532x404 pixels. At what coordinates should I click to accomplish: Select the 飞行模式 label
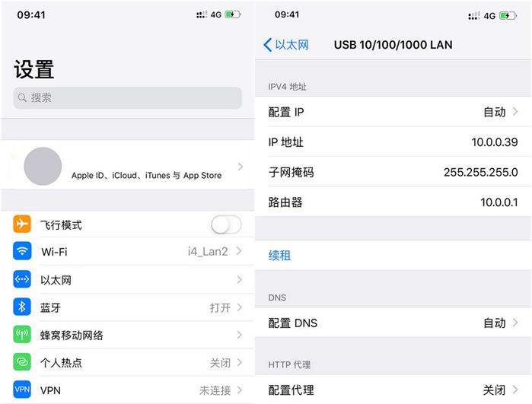pos(61,225)
